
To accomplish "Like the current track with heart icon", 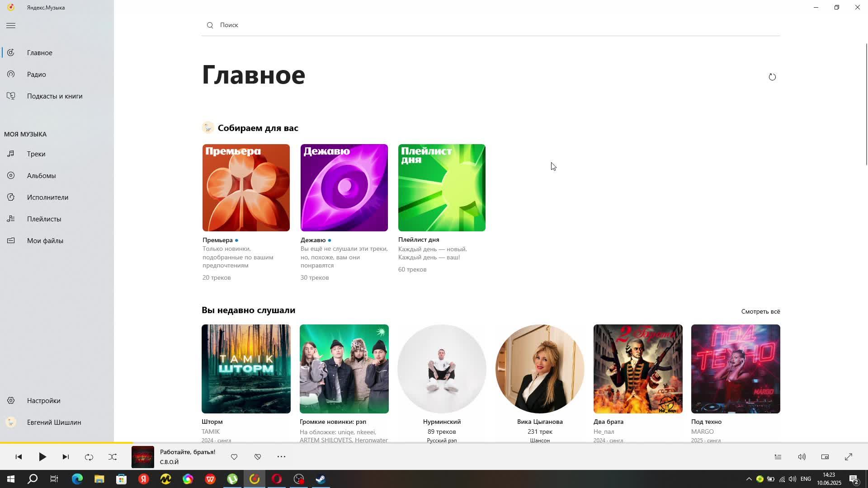I will [x=234, y=457].
